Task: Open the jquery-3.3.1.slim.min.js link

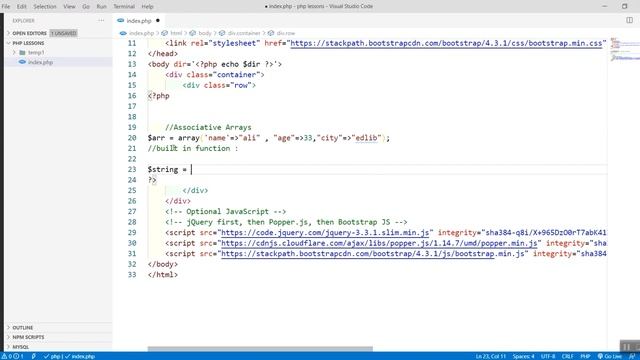Action: tap(325, 233)
